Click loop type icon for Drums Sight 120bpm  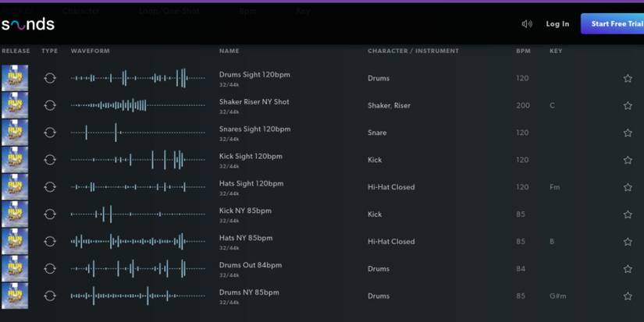pyautogui.click(x=50, y=78)
